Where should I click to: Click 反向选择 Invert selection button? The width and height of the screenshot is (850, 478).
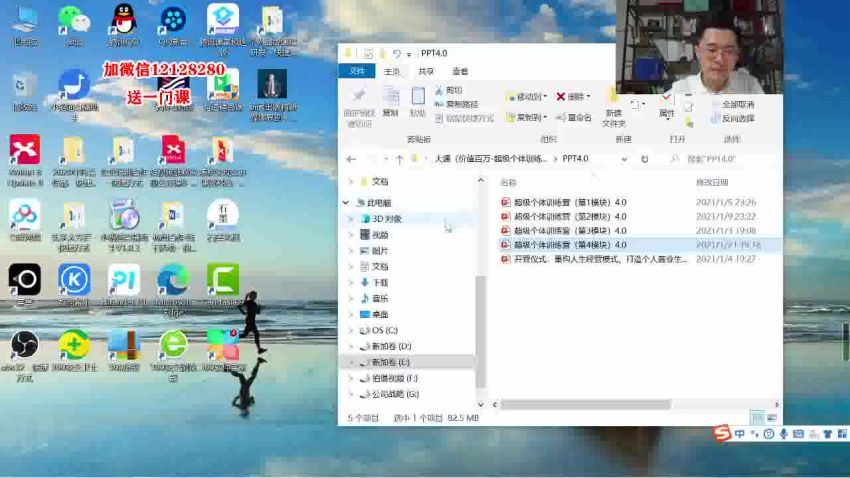pyautogui.click(x=732, y=118)
